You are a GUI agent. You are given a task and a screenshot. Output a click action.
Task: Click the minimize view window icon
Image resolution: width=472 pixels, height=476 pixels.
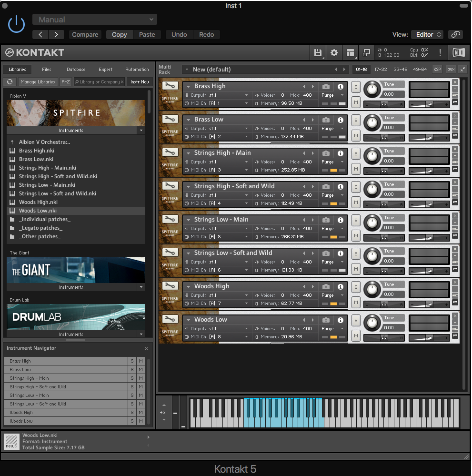point(366,53)
